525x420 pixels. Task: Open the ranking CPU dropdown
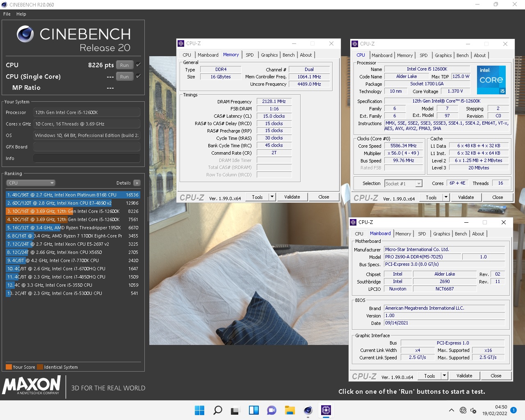point(31,183)
